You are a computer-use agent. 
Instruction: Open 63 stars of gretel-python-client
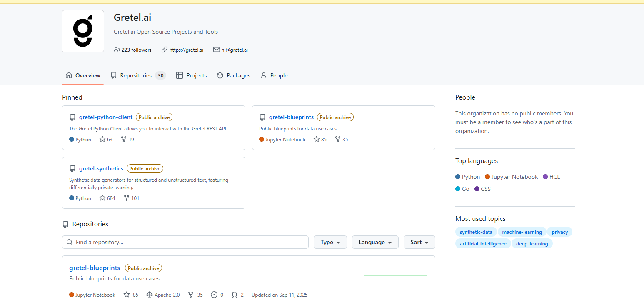(106, 139)
